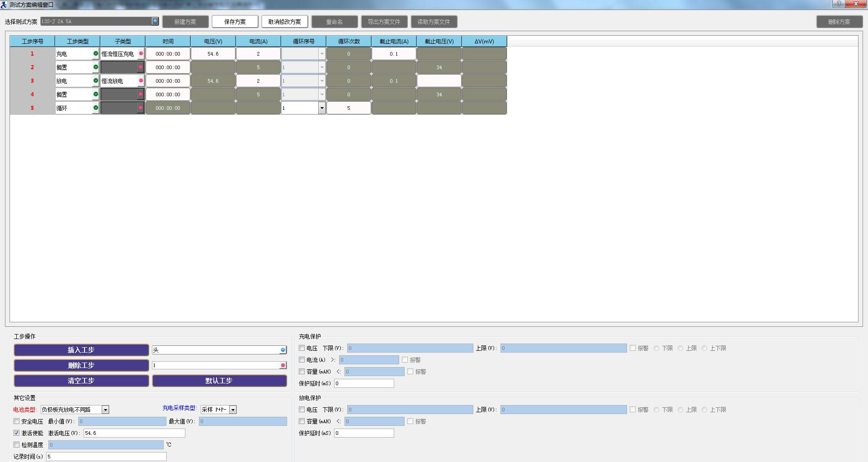Screen dimensions: 868x462
Task: Open the help question mark button
Action: coord(839,4)
